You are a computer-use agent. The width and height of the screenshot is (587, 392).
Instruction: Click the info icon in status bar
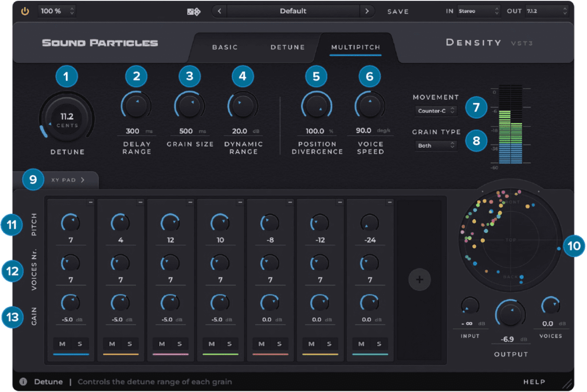tap(23, 382)
